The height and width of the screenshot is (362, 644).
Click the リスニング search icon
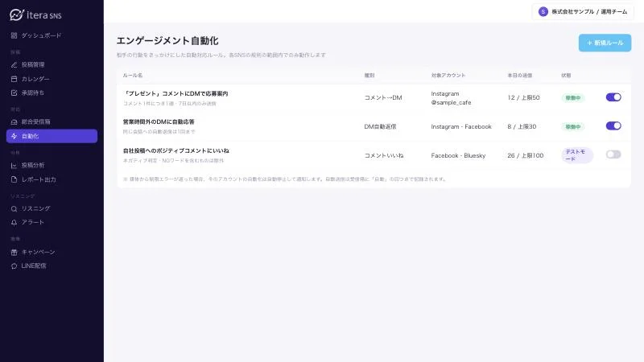14,209
